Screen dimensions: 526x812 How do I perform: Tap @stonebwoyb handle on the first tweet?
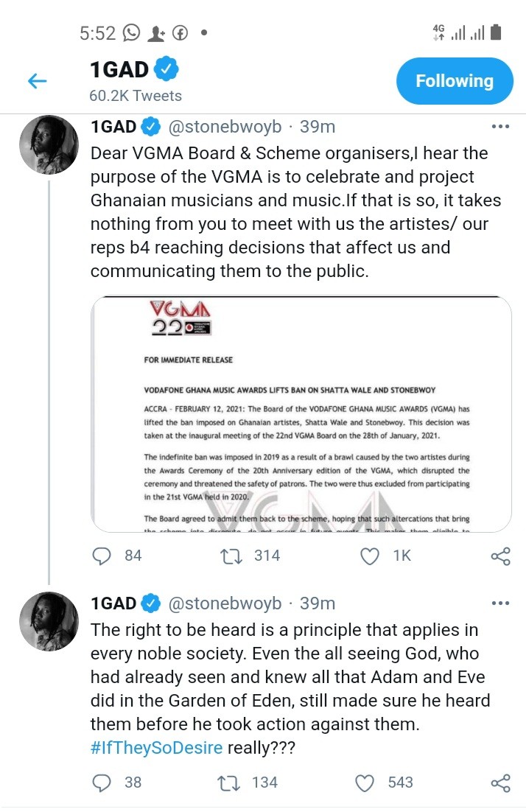(225, 126)
